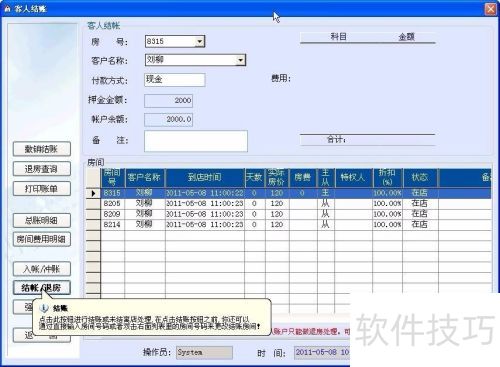Click the row selector arrow for room 8315
The image size is (500, 367).
coord(93,193)
